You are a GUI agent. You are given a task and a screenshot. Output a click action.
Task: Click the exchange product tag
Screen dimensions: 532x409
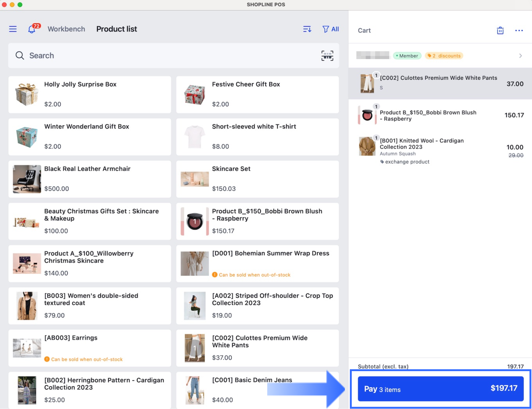click(405, 162)
